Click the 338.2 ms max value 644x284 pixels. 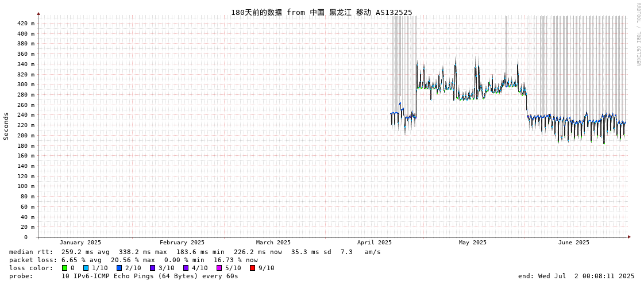(x=144, y=252)
